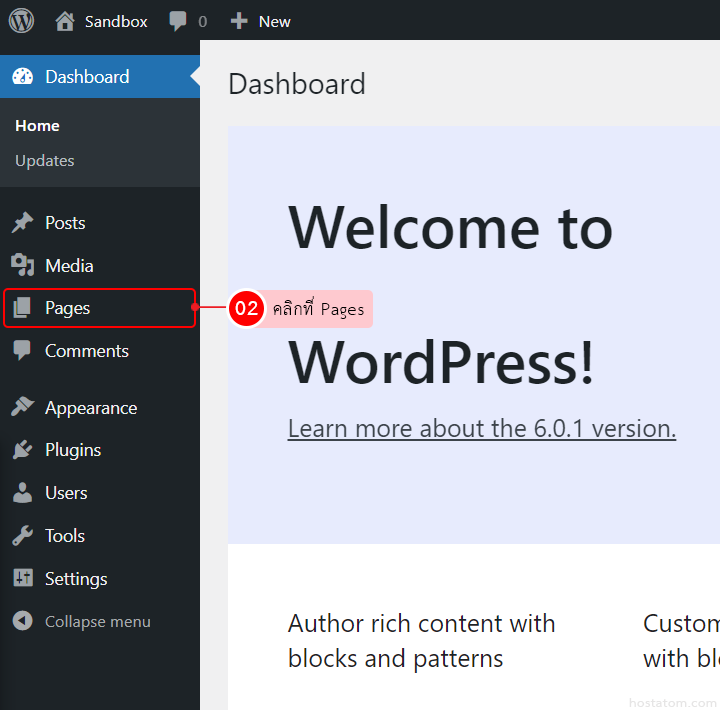Click the Media library icon
Screen dimensions: 720x710
[22, 266]
